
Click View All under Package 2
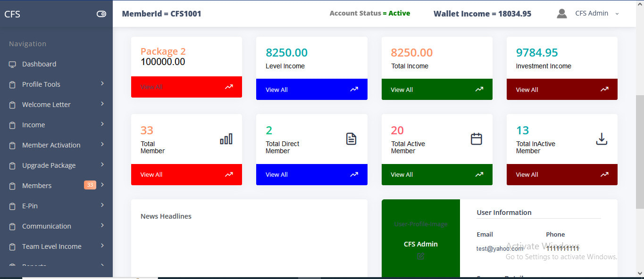[x=151, y=87]
